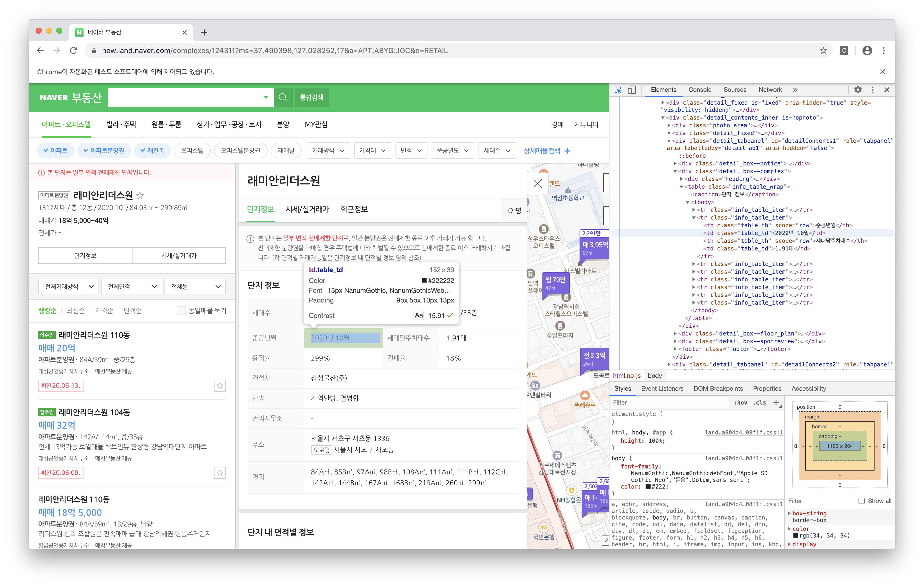This screenshot has width=924, height=587.
Task: Open the 면적 filter dropdown
Action: (411, 151)
